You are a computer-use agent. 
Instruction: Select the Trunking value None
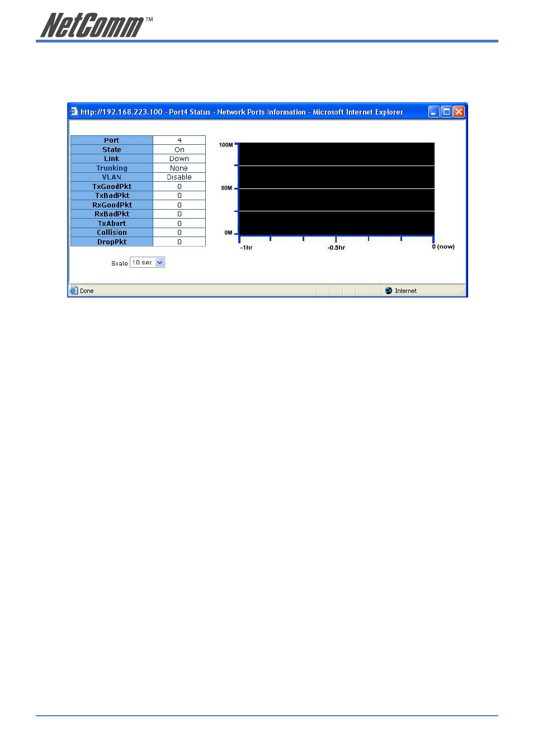(180, 168)
